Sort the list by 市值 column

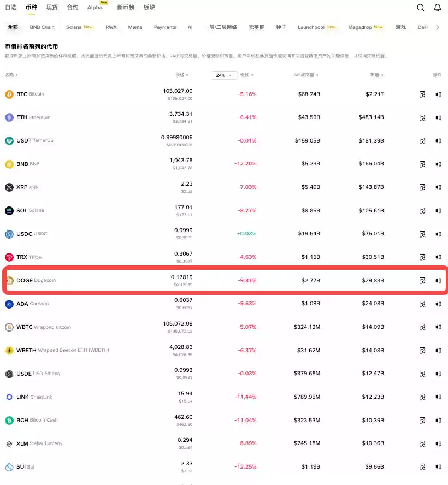376,75
